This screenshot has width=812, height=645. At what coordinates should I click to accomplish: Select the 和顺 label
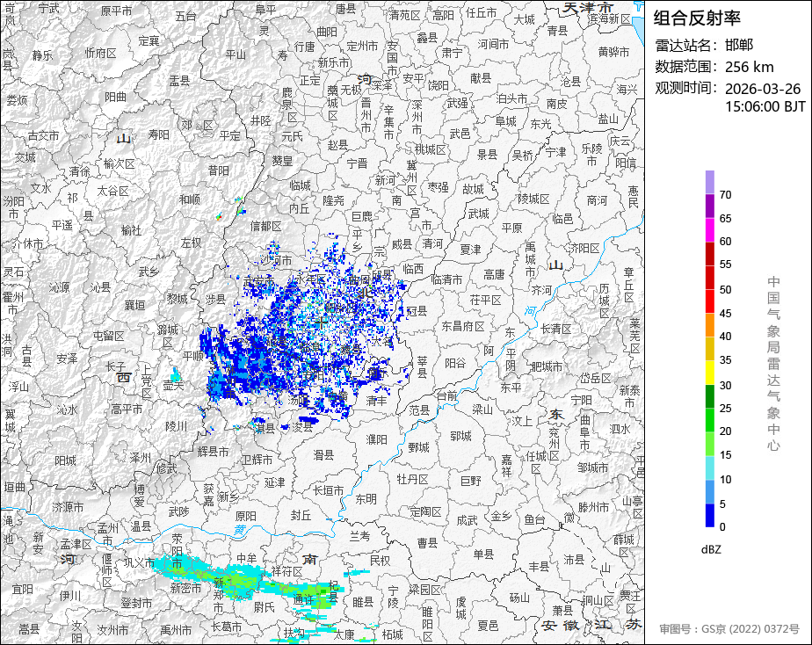coord(190,199)
